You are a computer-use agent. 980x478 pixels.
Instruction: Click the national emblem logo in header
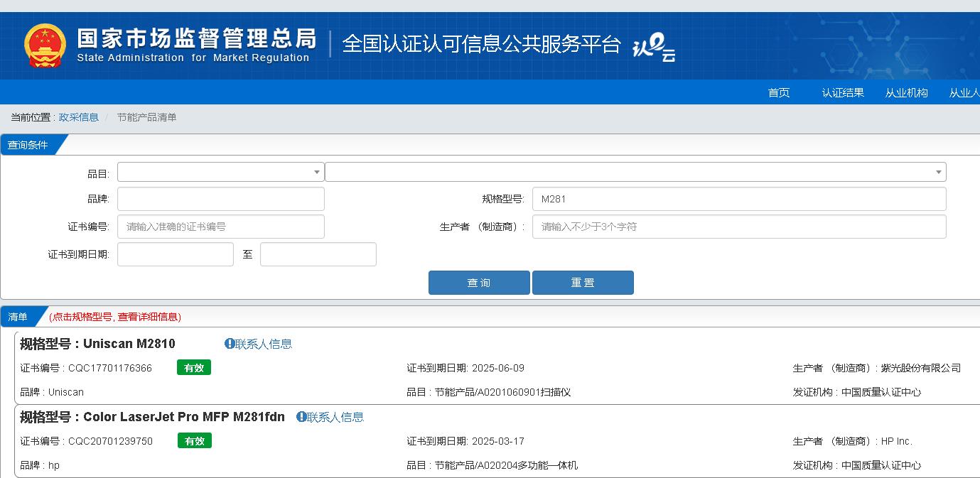click(44, 45)
